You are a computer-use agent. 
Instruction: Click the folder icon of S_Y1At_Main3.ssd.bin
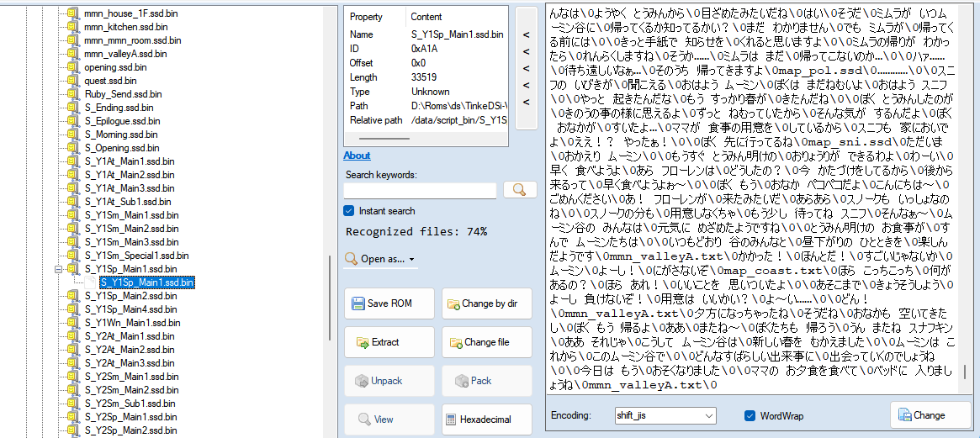click(73, 188)
